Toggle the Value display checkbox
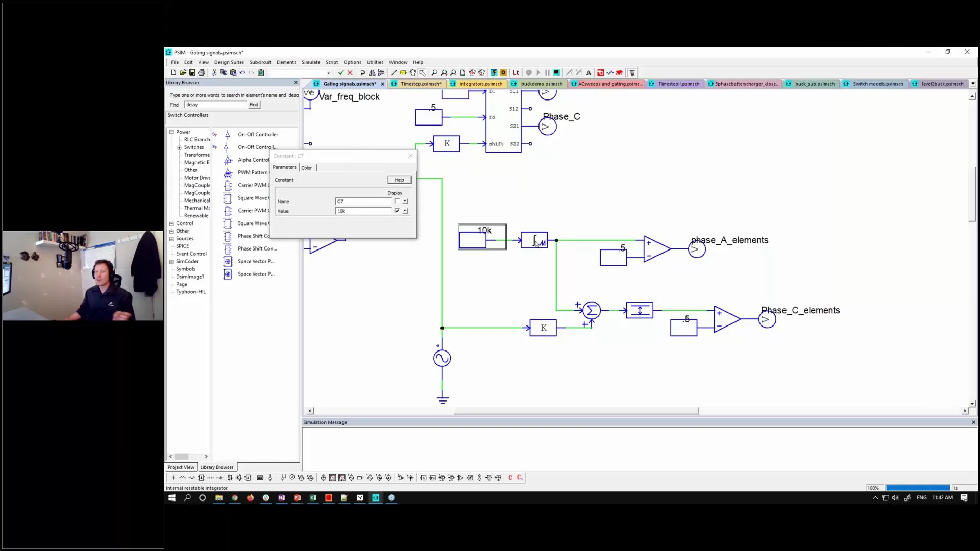The image size is (980, 551). [x=397, y=211]
